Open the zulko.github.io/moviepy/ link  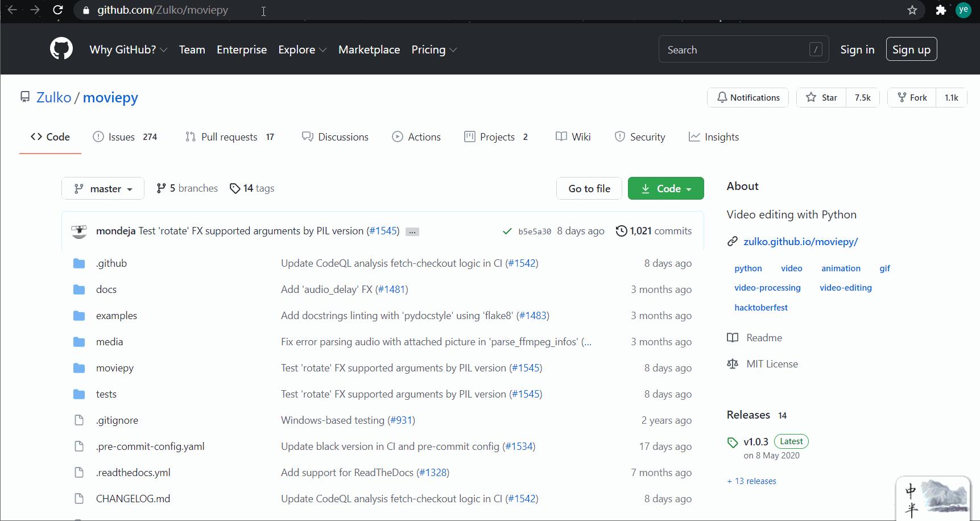800,242
